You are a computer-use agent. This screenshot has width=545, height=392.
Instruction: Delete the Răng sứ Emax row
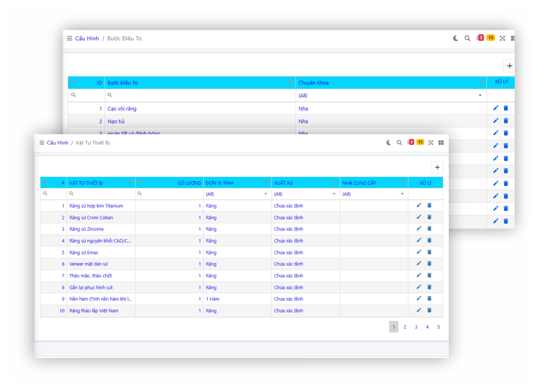429,252
